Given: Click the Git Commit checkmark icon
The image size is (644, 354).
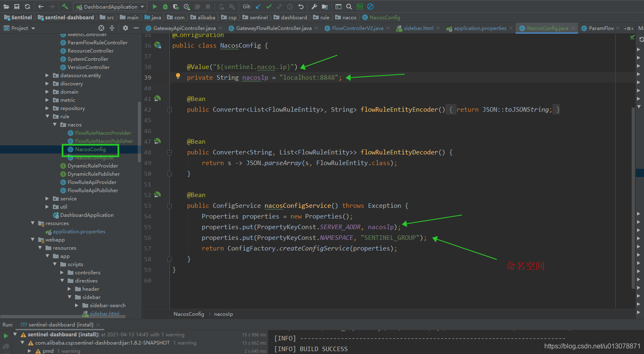Looking at the screenshot, I should (269, 7).
